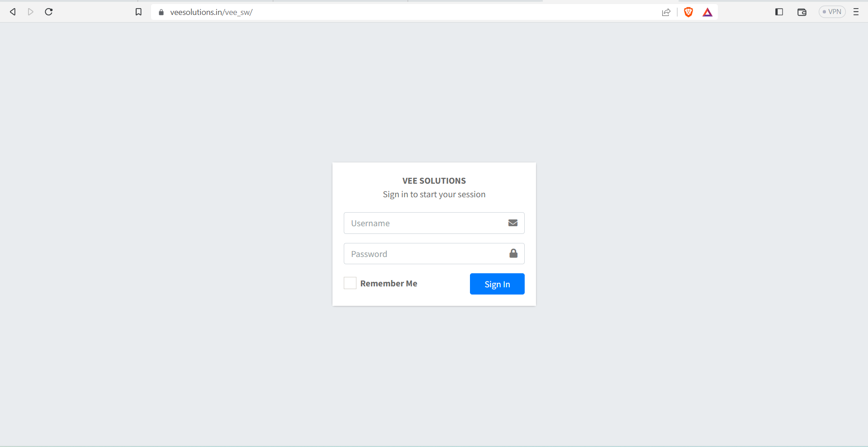Click the bookmark icon in the address bar

[x=138, y=12]
